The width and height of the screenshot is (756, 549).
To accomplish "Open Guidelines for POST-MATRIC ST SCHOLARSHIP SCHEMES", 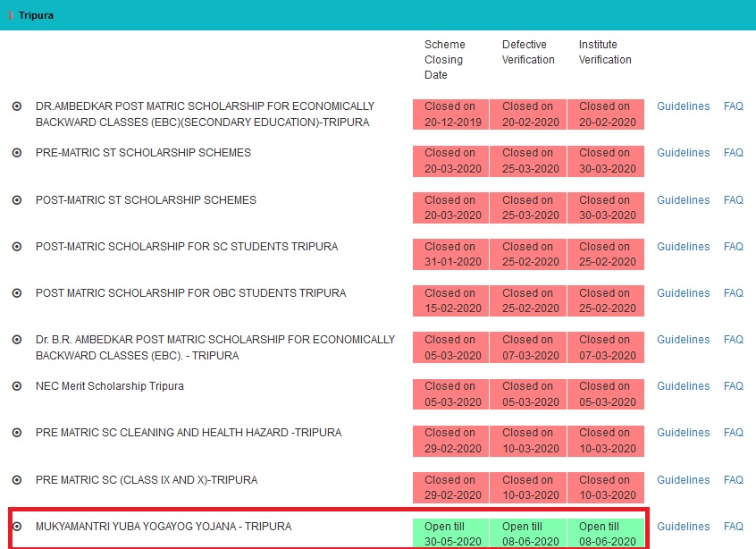I will click(x=684, y=200).
